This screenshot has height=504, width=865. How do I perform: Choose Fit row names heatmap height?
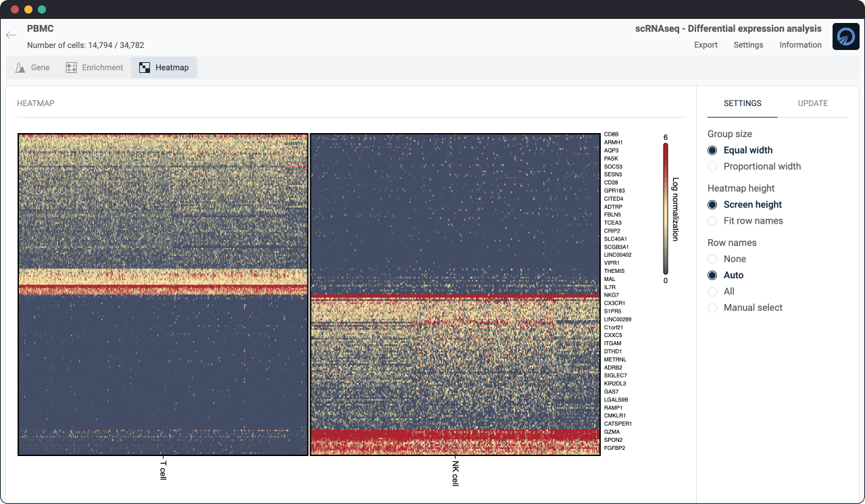click(712, 221)
